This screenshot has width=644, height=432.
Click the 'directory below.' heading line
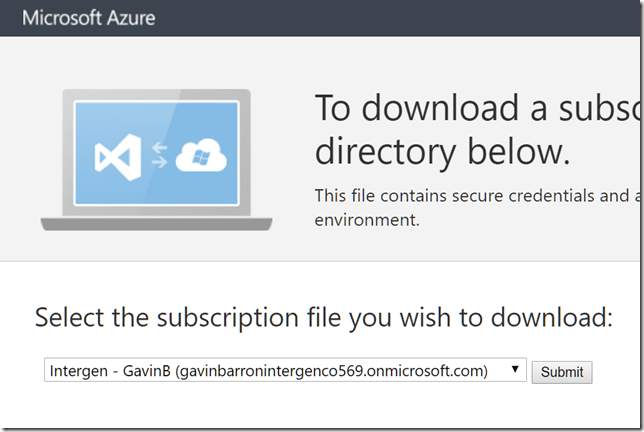(442, 152)
